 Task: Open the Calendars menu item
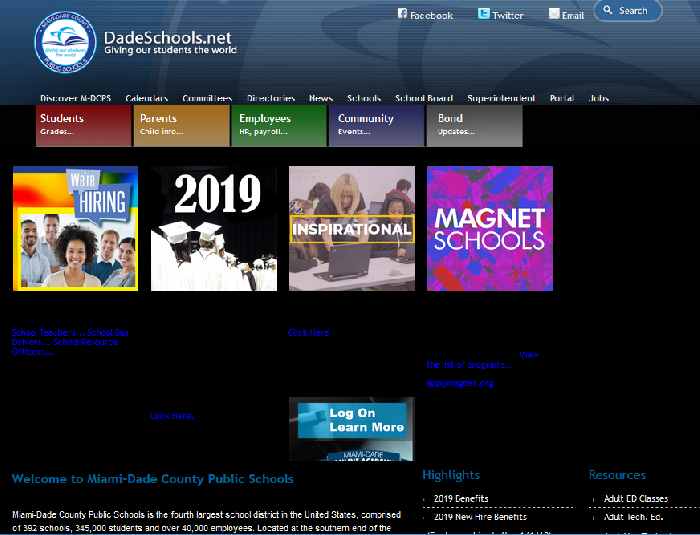pos(146,98)
